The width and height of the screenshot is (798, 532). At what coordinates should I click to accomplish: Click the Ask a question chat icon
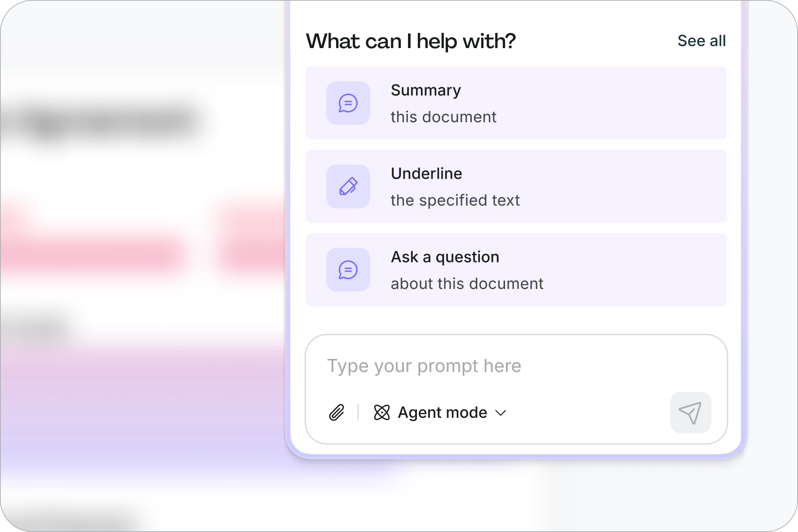pos(348,270)
